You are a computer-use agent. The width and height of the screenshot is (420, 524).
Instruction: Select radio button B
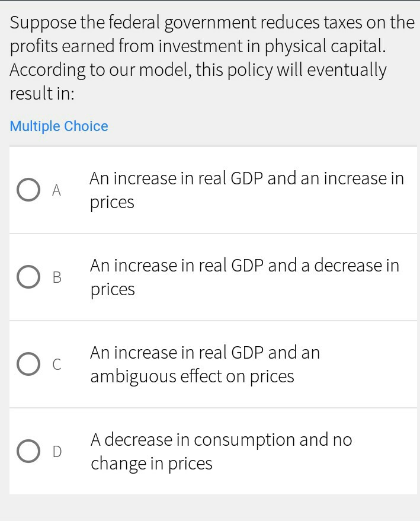point(27,277)
